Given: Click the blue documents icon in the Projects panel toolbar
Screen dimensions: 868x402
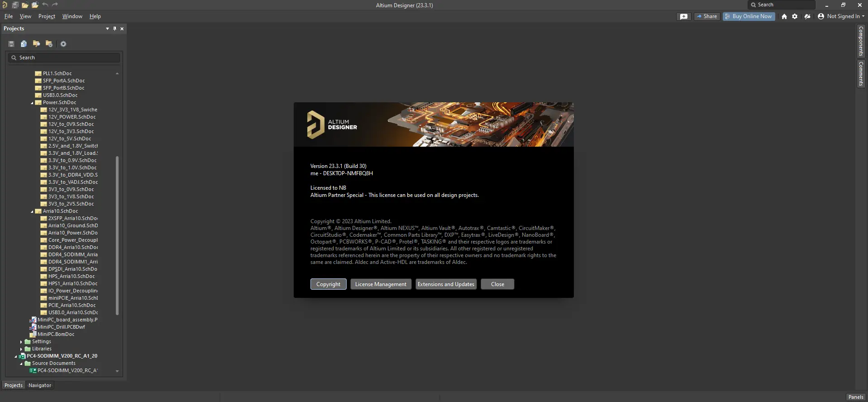Looking at the screenshot, I should 24,44.
